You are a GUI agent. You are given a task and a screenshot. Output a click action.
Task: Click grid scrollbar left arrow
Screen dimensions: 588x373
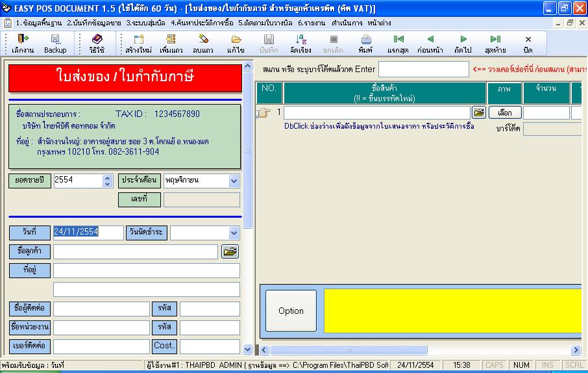pos(264,350)
